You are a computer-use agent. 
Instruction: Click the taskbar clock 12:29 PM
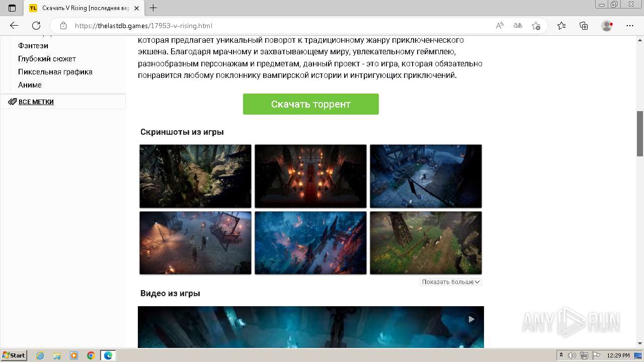(618, 355)
